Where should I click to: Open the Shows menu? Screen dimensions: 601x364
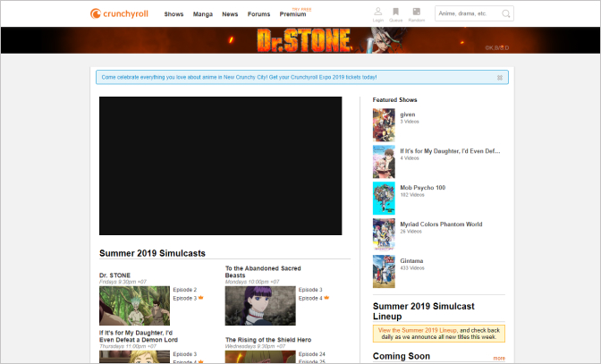174,14
